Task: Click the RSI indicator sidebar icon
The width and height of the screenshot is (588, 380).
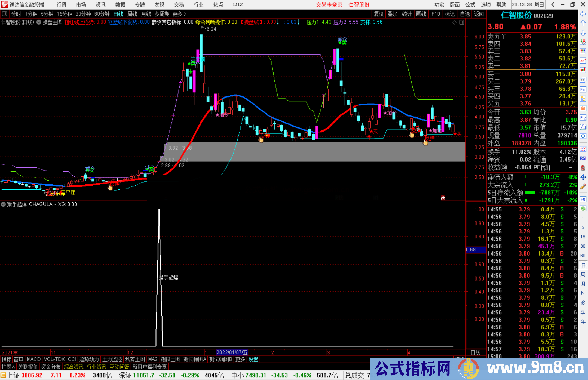Action: (583, 158)
